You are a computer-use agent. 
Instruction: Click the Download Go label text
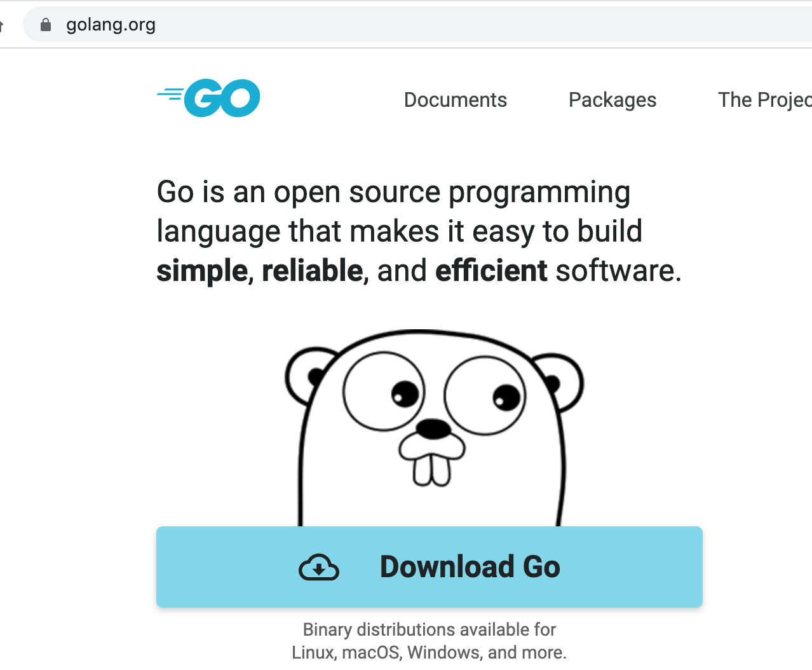(x=470, y=567)
